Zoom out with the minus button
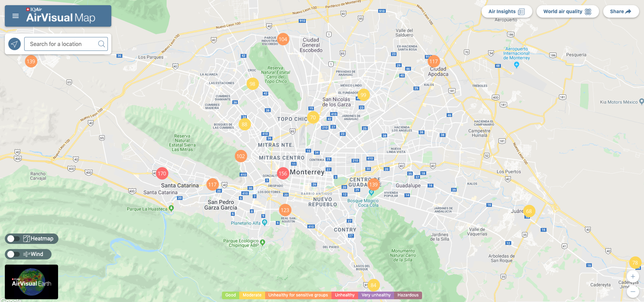 (633, 292)
